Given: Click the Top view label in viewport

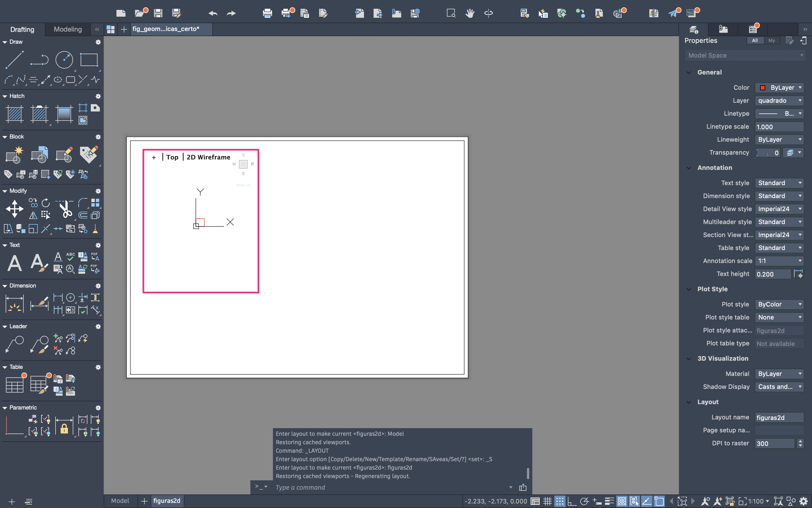Looking at the screenshot, I should pyautogui.click(x=173, y=157).
